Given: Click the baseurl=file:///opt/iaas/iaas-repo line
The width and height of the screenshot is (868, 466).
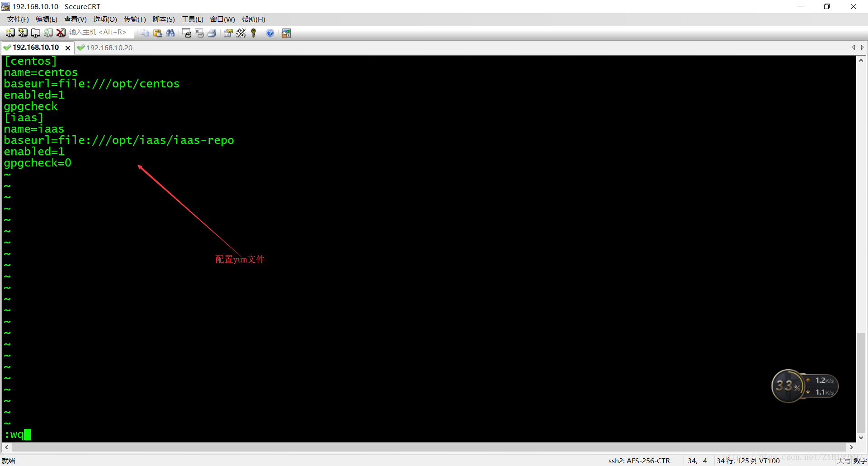Looking at the screenshot, I should [119, 140].
